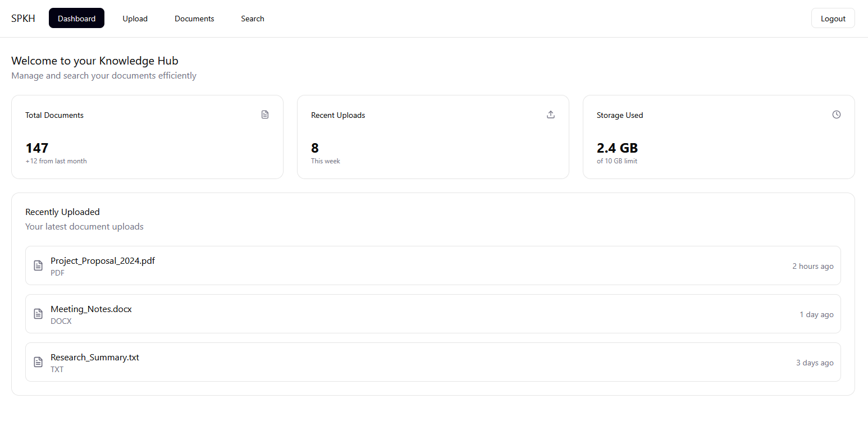Open the Upload section

135,18
